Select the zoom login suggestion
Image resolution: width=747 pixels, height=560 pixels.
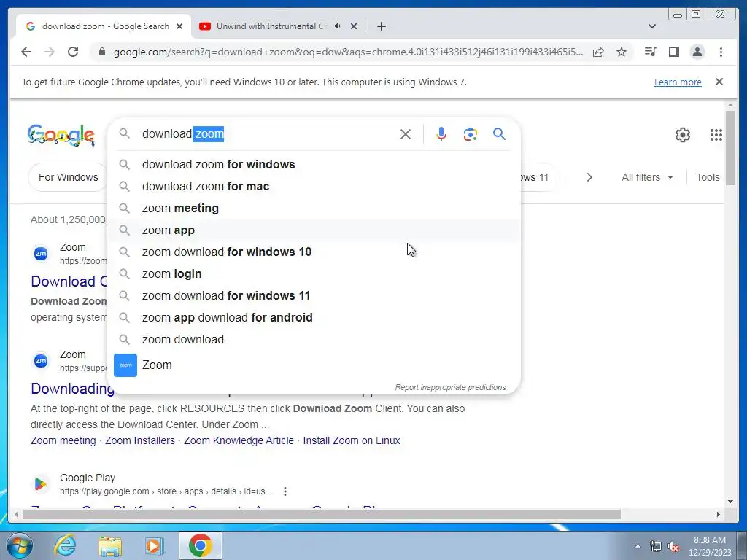pyautogui.click(x=314, y=274)
